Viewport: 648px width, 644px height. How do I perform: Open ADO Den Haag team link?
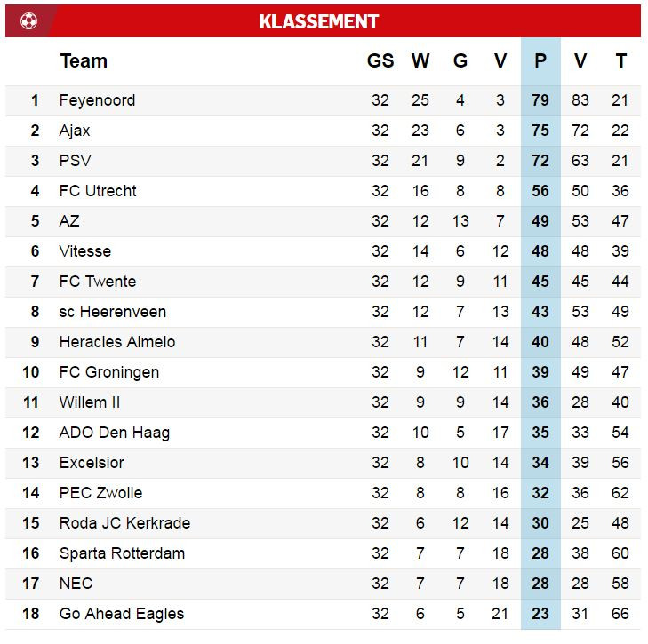pyautogui.click(x=115, y=433)
